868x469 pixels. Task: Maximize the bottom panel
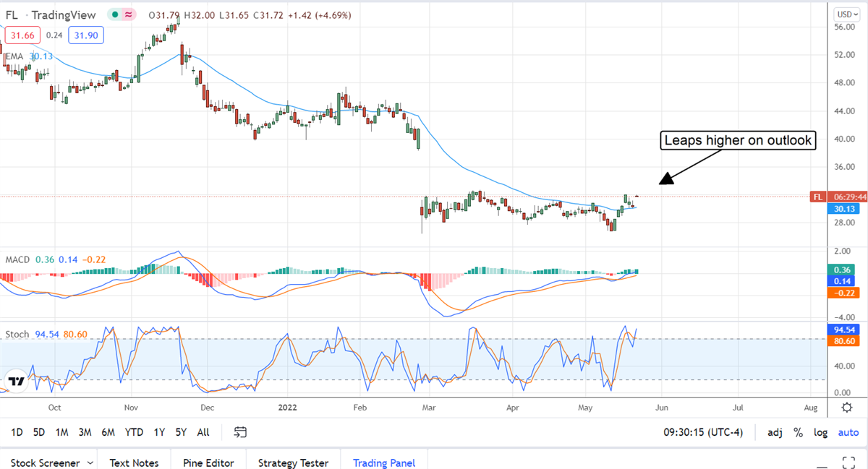click(850, 462)
